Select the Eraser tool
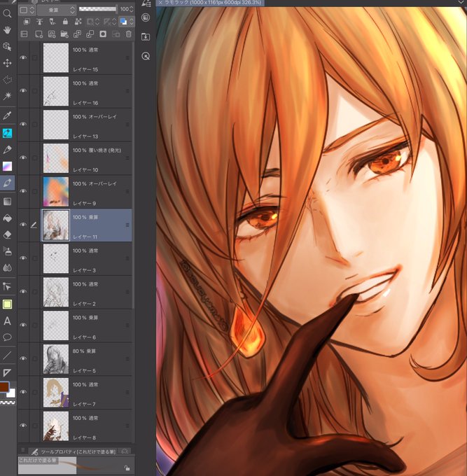The width and height of the screenshot is (467, 476). pos(7,234)
